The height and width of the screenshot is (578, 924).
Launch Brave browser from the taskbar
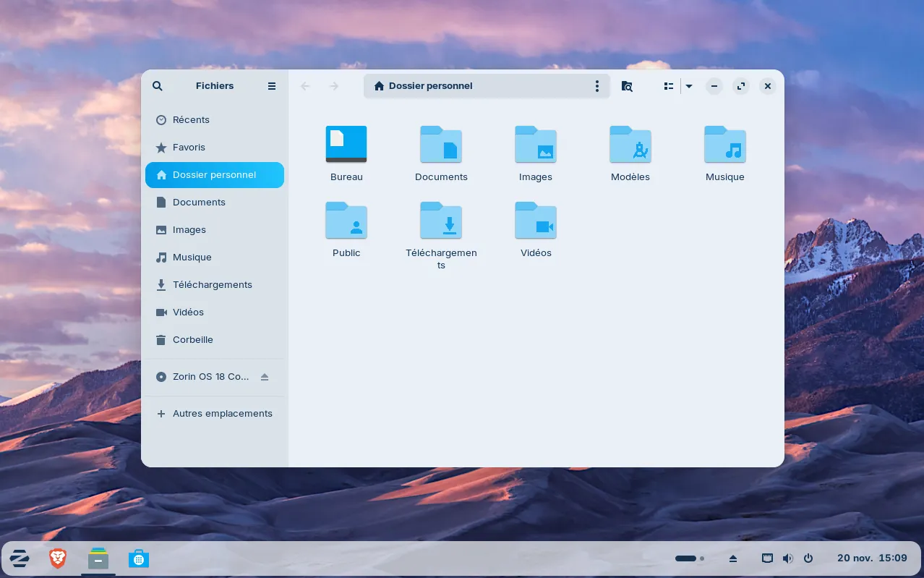coord(58,558)
